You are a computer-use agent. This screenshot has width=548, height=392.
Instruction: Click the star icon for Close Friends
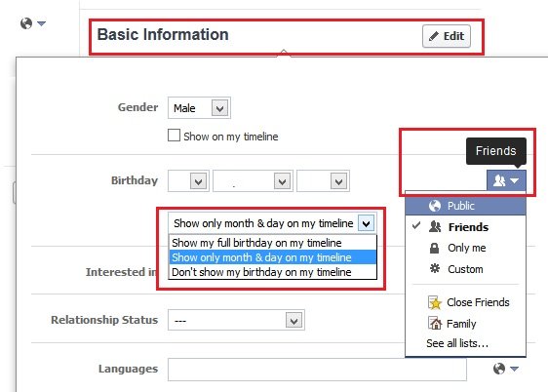click(x=435, y=302)
